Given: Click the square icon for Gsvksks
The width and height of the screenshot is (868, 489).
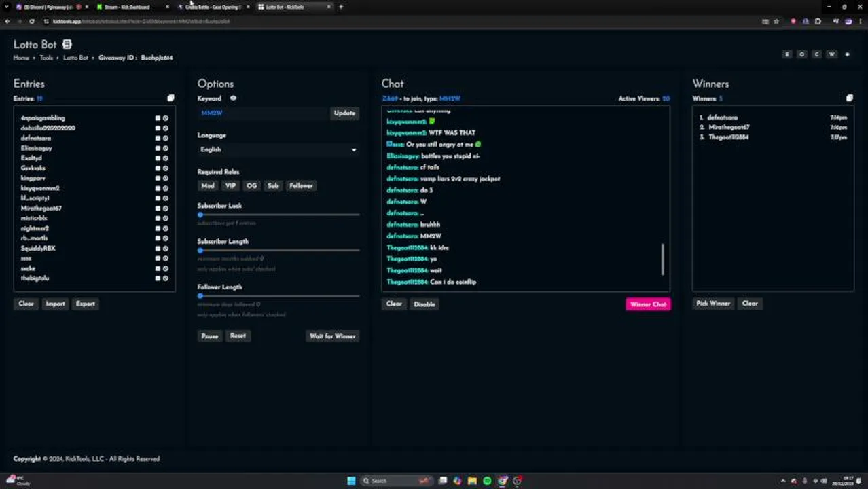Looking at the screenshot, I should pyautogui.click(x=158, y=168).
